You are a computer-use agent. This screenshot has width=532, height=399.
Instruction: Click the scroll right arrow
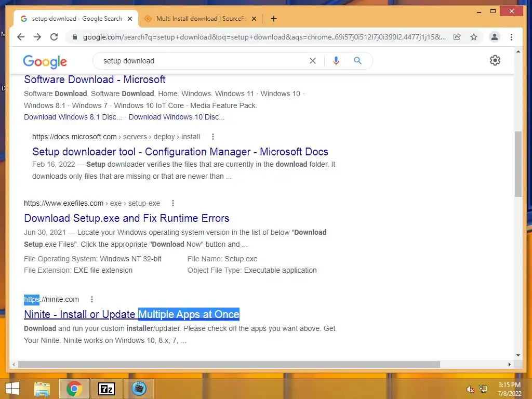tap(509, 364)
